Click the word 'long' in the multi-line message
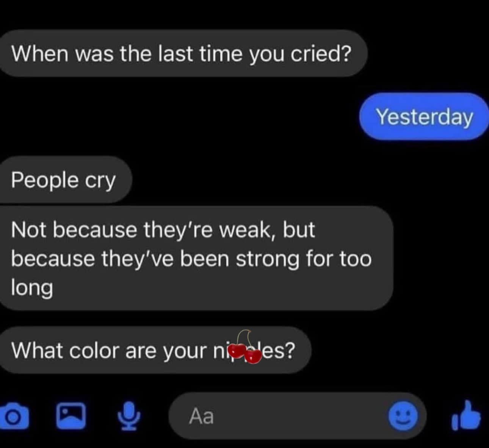Image resolution: width=489 pixels, height=448 pixels. point(32,288)
